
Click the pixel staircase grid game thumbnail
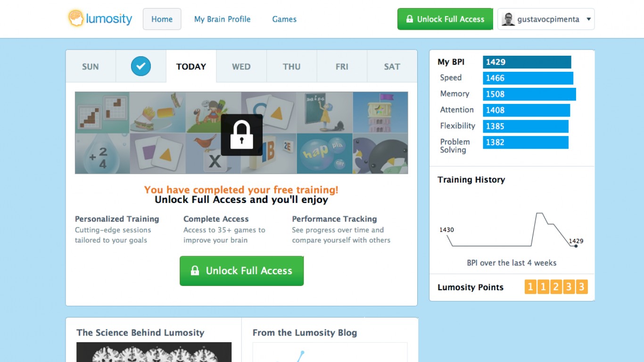point(102,112)
